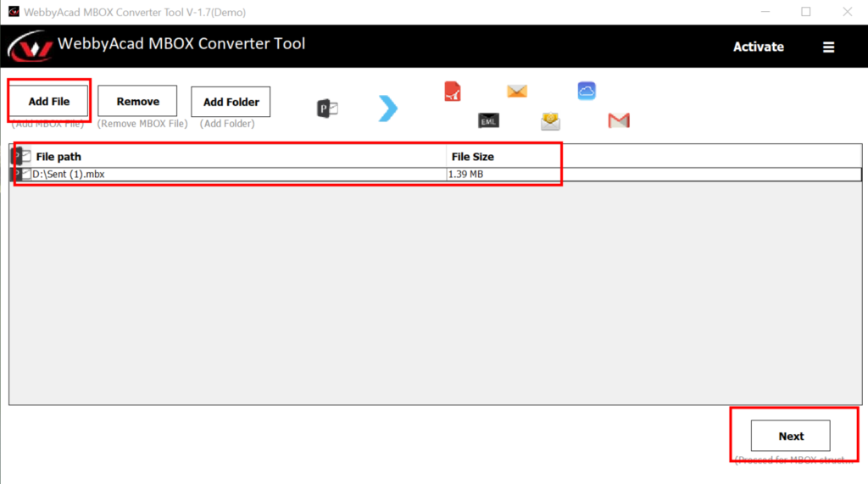The image size is (868, 484).
Task: Click the Add File button
Action: click(x=49, y=102)
